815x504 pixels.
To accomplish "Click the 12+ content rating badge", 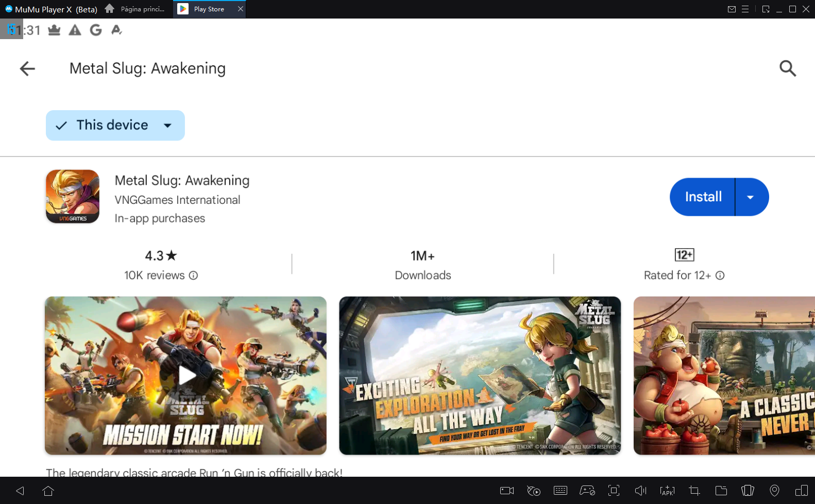I will 684,255.
